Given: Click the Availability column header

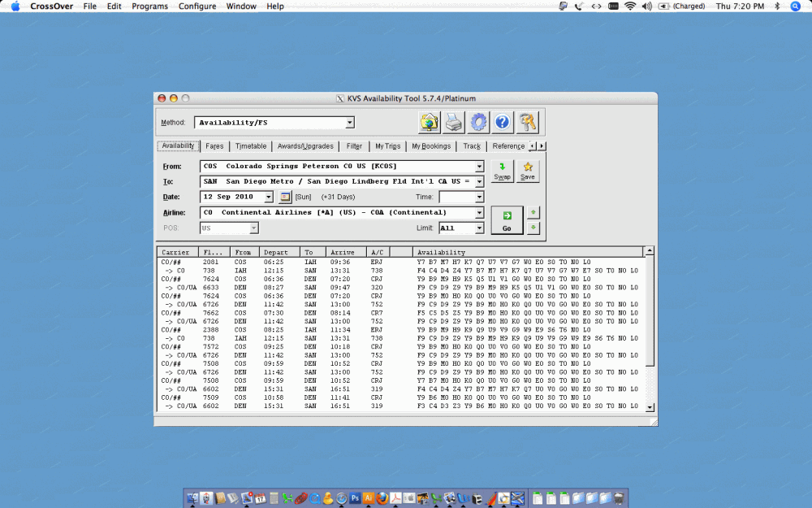Looking at the screenshot, I should coord(527,253).
